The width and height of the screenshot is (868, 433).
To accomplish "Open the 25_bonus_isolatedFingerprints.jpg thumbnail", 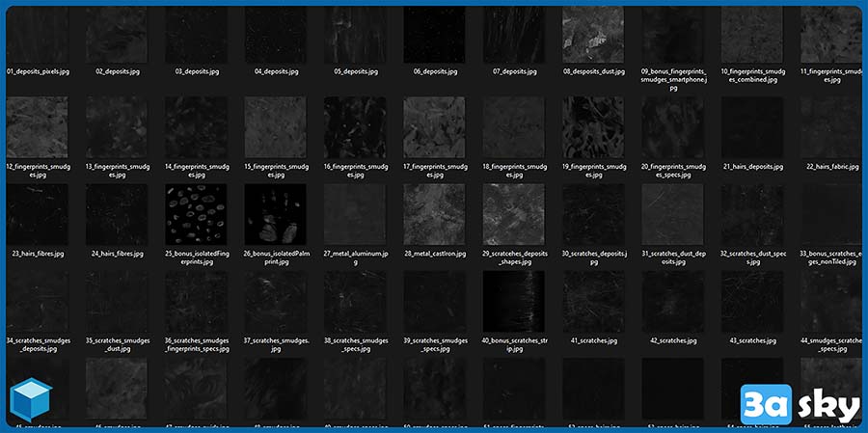I will pyautogui.click(x=196, y=215).
